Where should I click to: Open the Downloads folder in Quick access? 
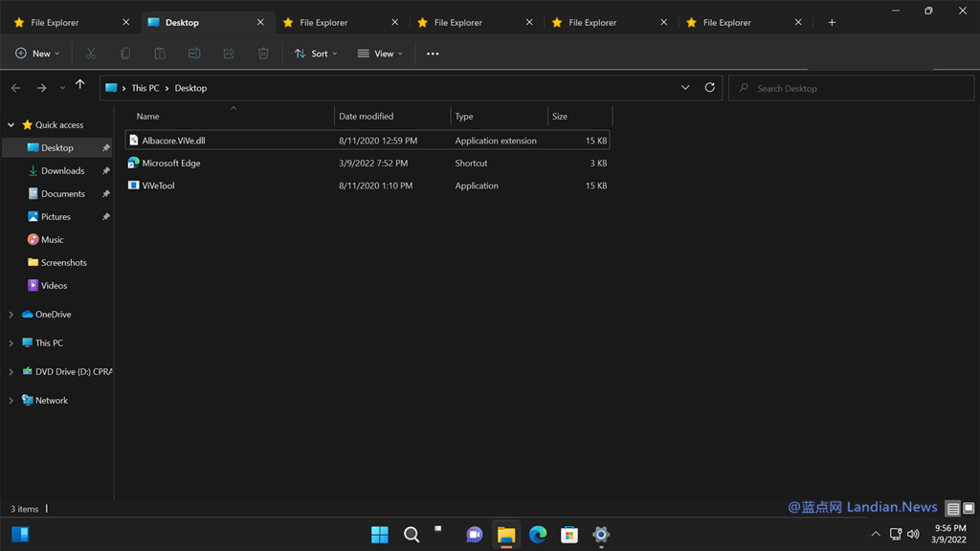click(x=62, y=170)
